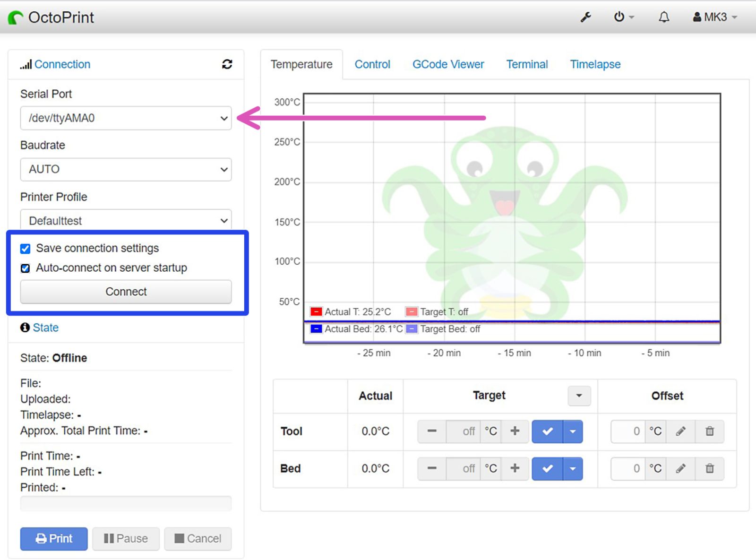Viewport: 756px width, 560px height.
Task: Expand the Baudrate AUTO dropdown
Action: pos(126,169)
